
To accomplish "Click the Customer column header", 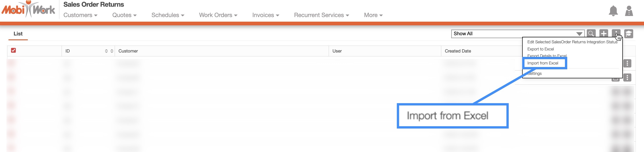I will tap(128, 51).
